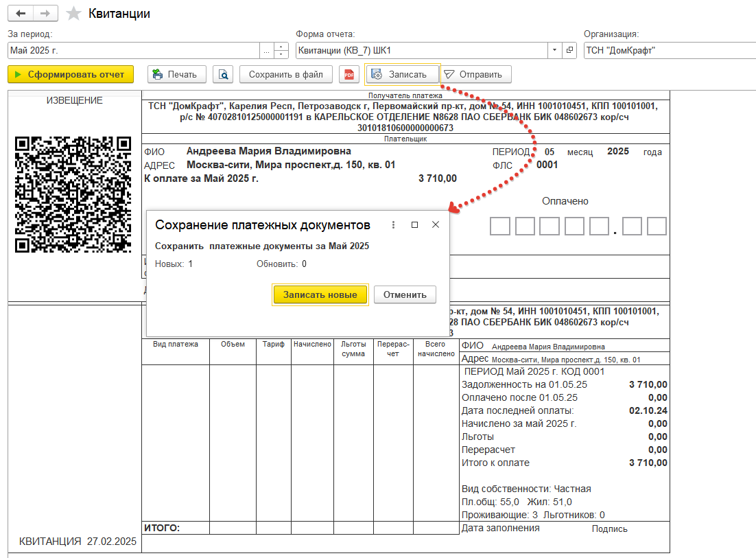Click the line ПЕРИОД Май 2025 г. КОД 0001
The width and height of the screenshot is (756, 558).
click(x=534, y=371)
